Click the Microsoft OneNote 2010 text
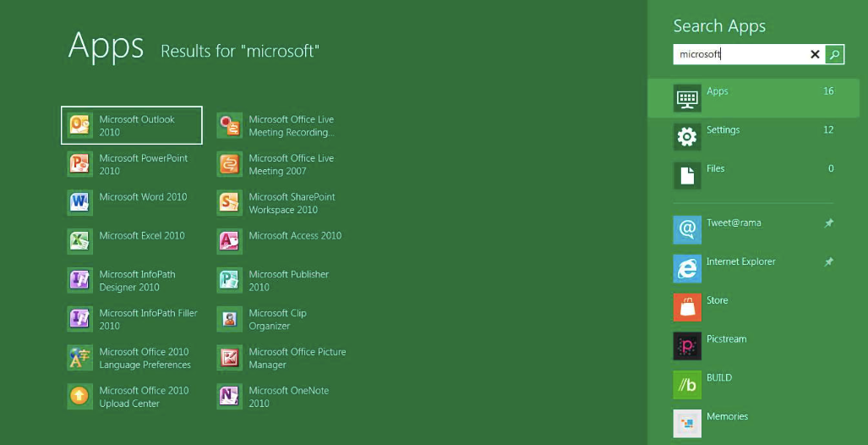This screenshot has width=868, height=445. 289,397
